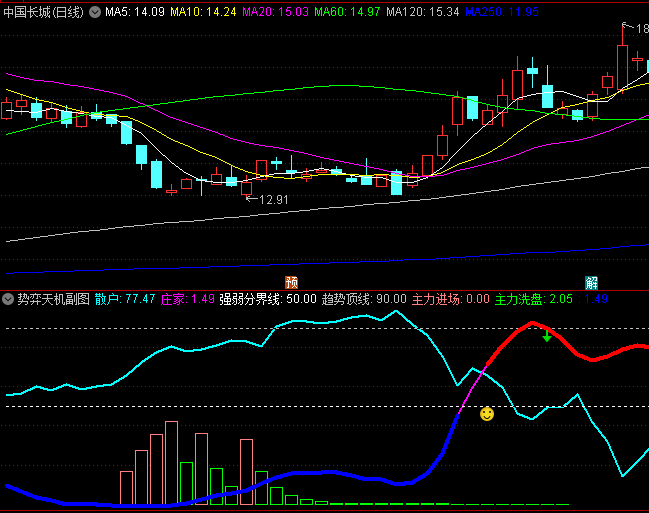Click the 主力洗盘: 2.05 label
The image size is (649, 513).
(x=534, y=299)
